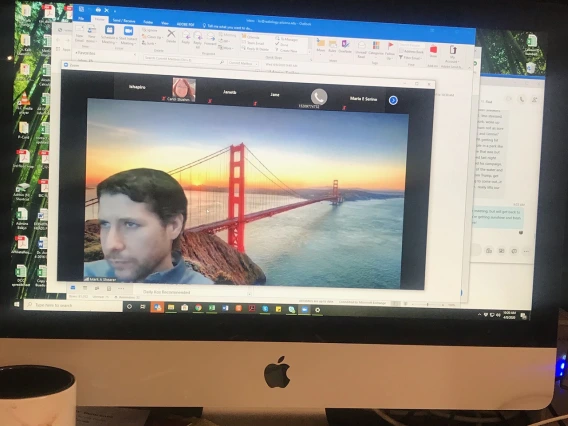Click the Search Current Mailbox field
The height and width of the screenshot is (426, 568).
tap(184, 59)
